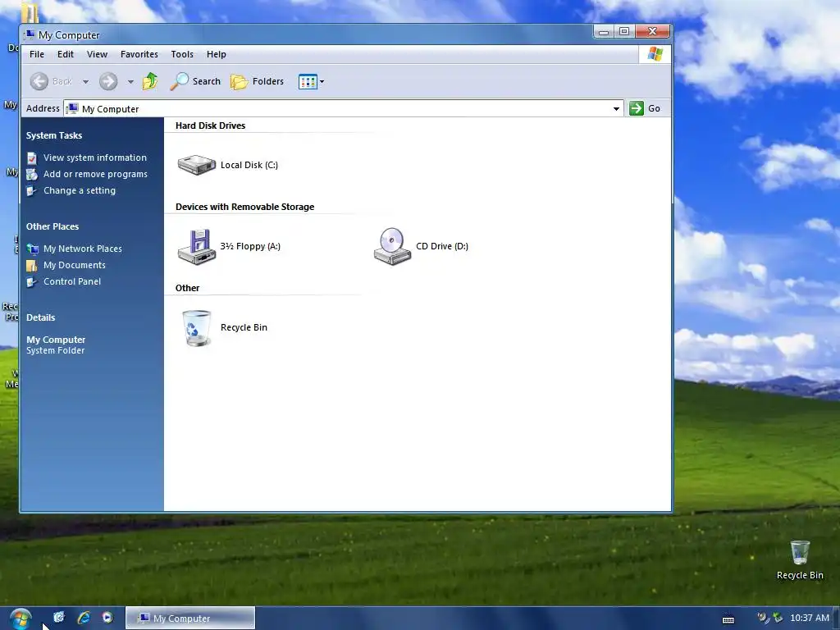Go up one folder level

150,81
